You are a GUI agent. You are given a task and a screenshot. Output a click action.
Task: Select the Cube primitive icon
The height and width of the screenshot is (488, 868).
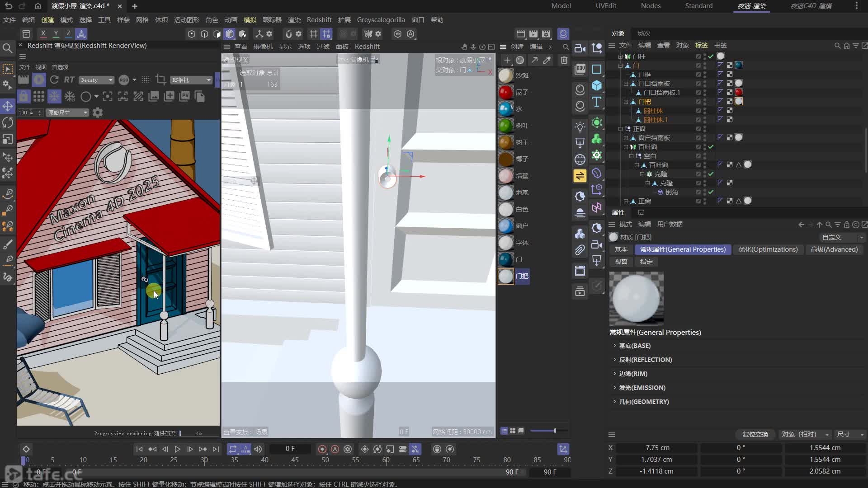point(597,85)
